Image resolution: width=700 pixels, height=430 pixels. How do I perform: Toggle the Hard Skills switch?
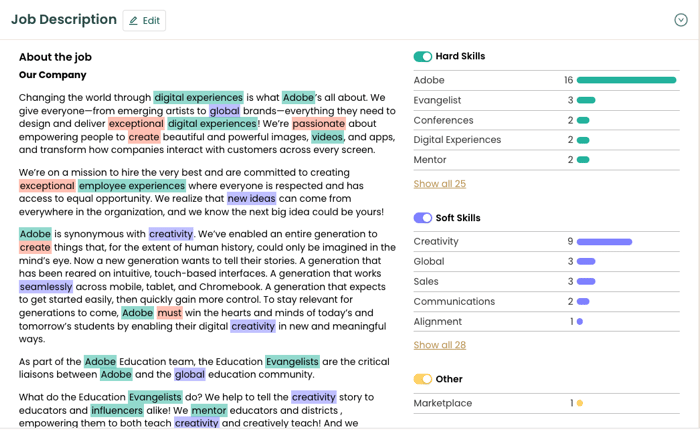[x=422, y=56]
